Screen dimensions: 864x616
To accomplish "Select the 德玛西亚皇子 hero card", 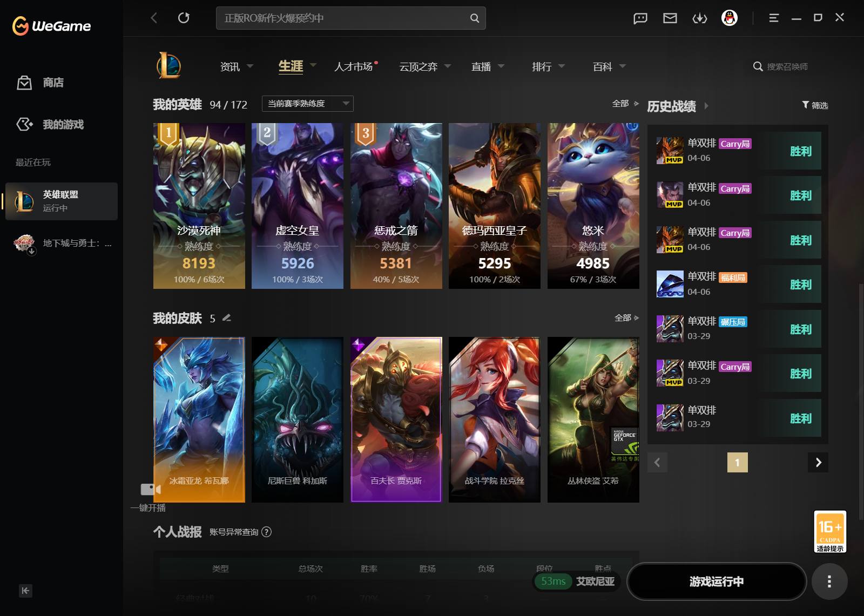I will point(495,206).
